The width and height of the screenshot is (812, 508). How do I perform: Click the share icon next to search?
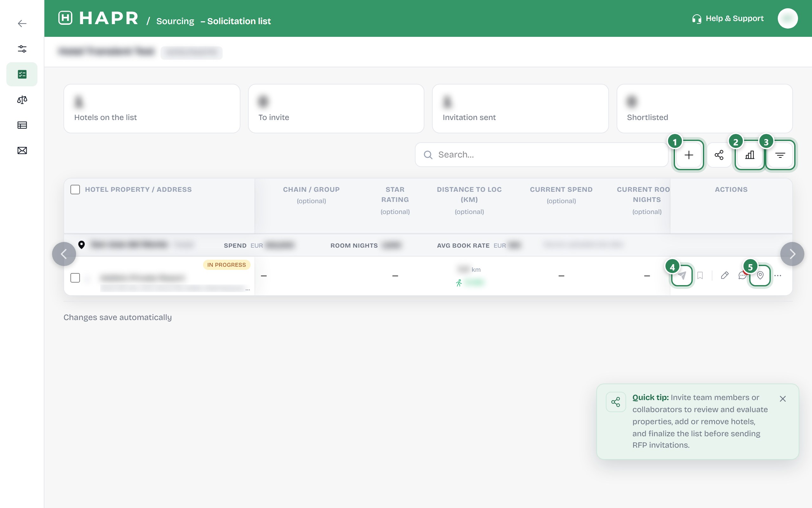pos(719,155)
